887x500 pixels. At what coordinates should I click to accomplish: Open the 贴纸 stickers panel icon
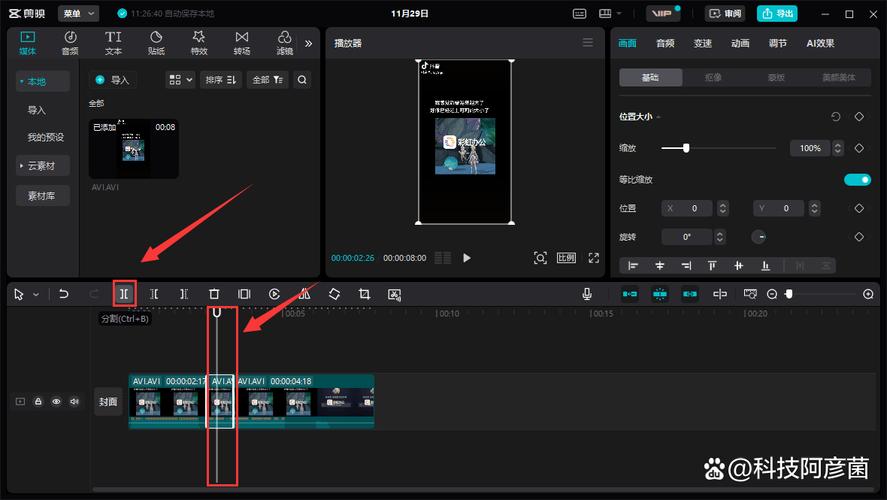[156, 42]
